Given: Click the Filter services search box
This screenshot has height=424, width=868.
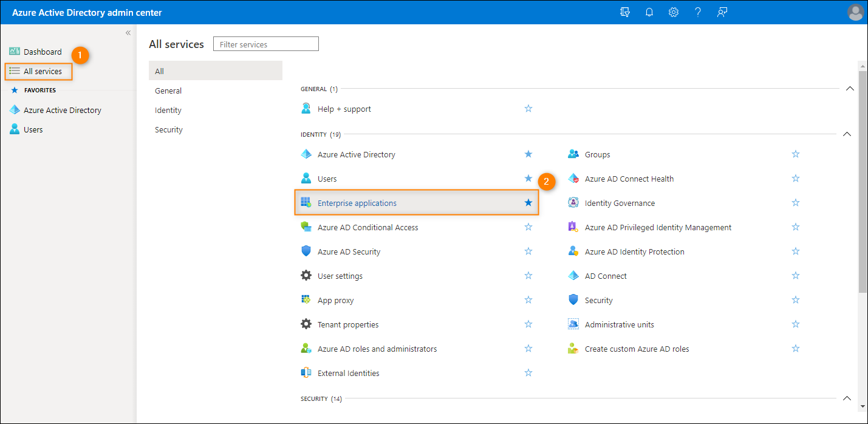Looking at the screenshot, I should point(266,44).
